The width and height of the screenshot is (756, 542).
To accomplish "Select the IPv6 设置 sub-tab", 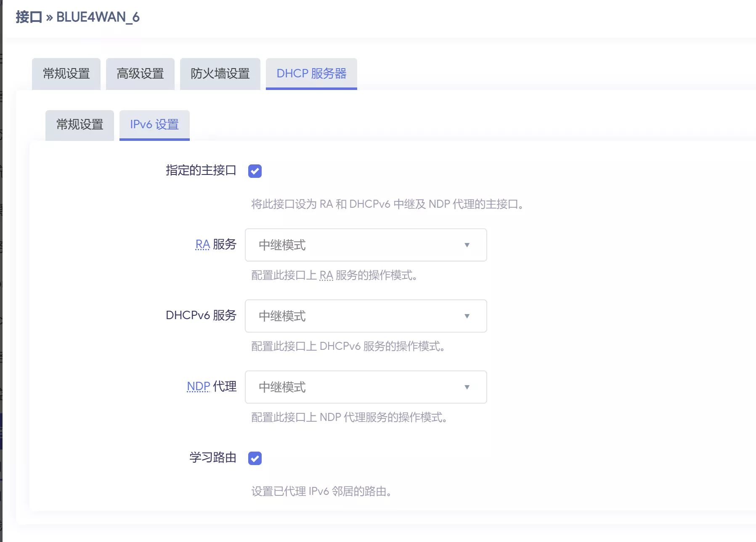I will coord(154,125).
